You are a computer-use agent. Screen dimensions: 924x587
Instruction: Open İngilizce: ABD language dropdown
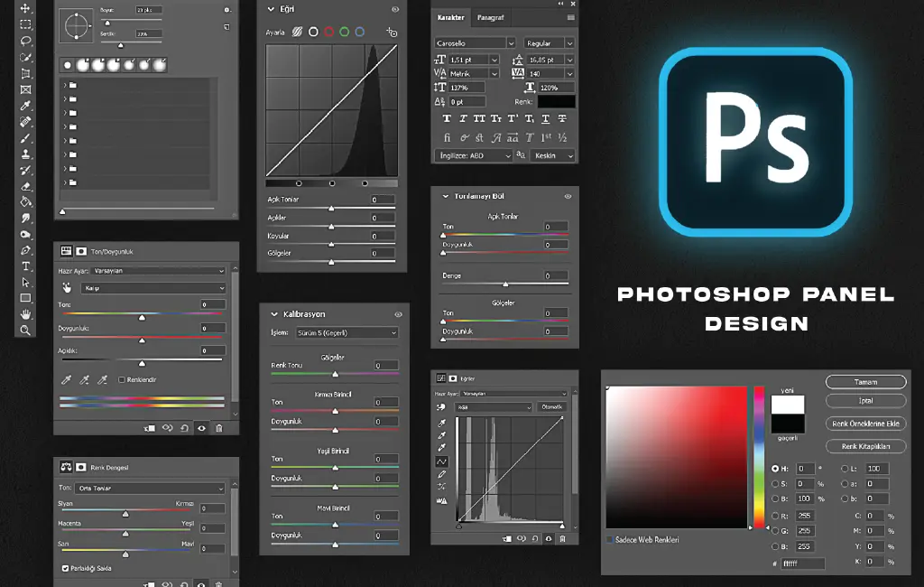coord(473,155)
